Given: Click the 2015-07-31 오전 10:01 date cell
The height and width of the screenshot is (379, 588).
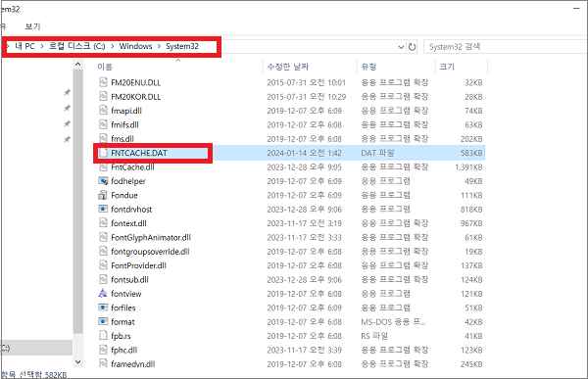Looking at the screenshot, I should (307, 82).
